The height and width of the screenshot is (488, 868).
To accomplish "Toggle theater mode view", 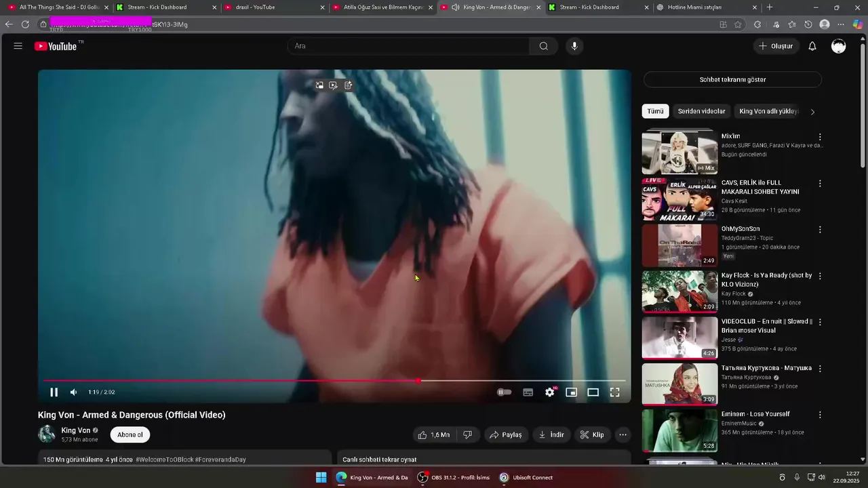I will (x=593, y=392).
